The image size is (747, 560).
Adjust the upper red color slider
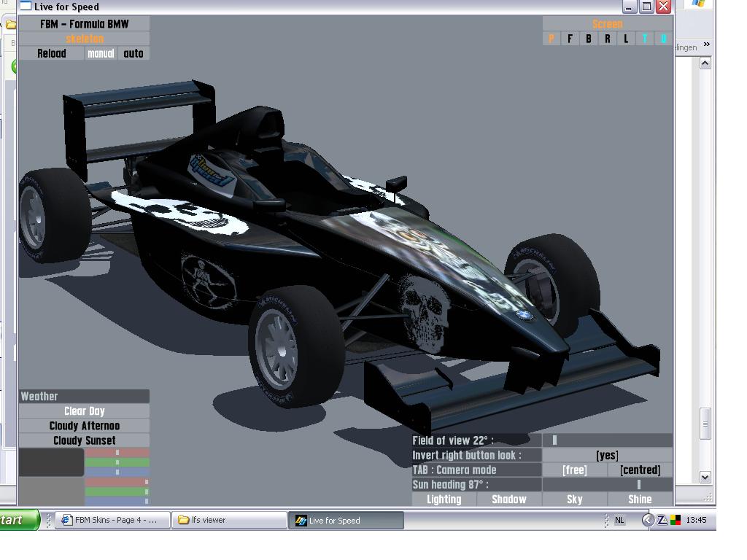tap(117, 452)
